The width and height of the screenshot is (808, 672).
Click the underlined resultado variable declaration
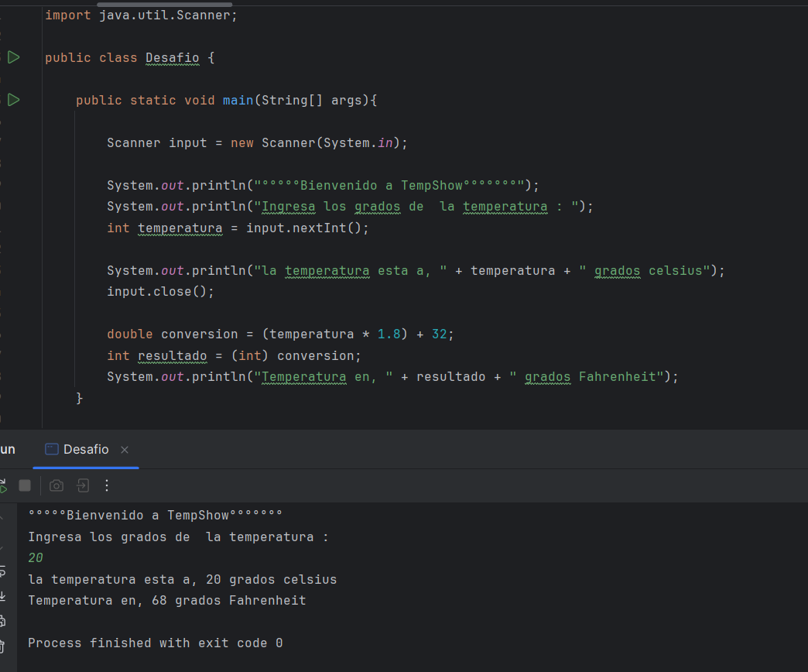click(172, 356)
